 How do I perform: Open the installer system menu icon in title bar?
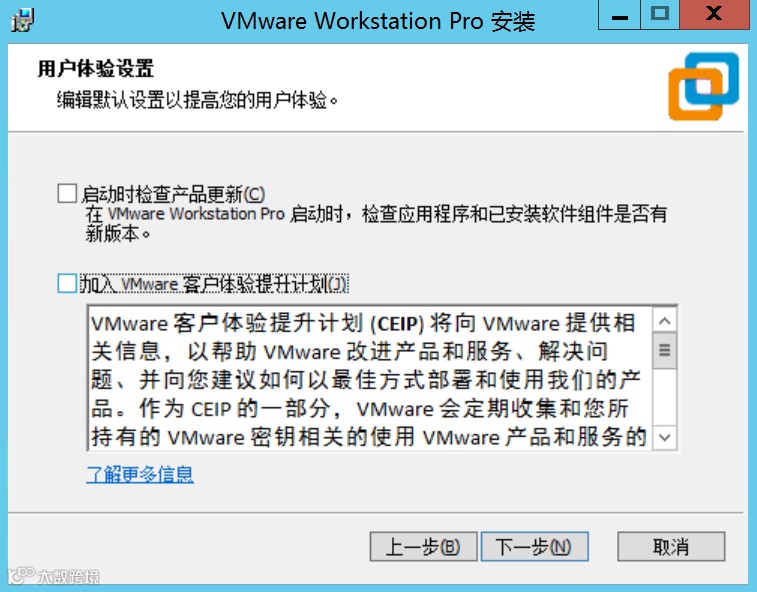pyautogui.click(x=22, y=20)
